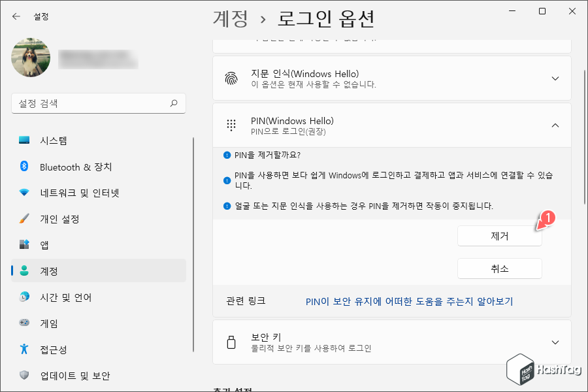Screen dimensions: 588x392
Task: Click the 취소 button
Action: tap(500, 269)
